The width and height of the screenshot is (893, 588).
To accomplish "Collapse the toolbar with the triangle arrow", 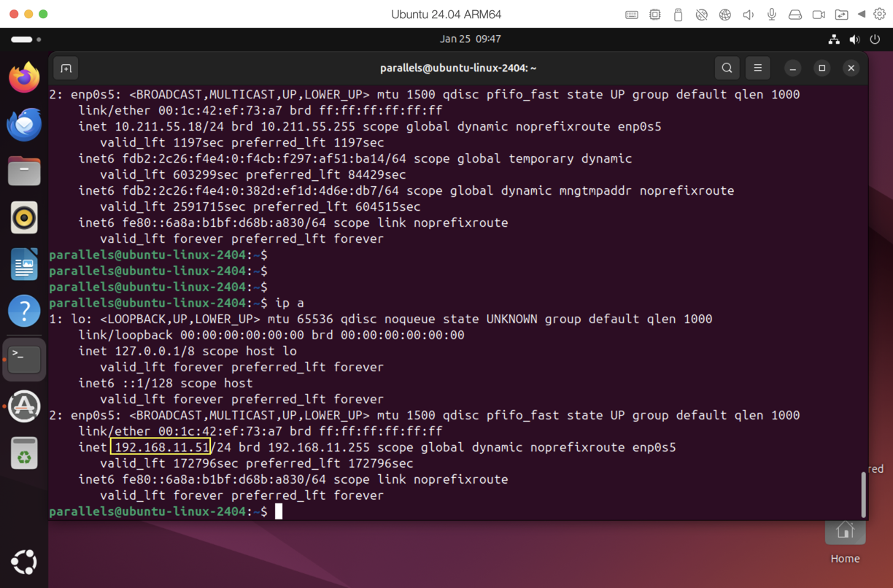I will tap(862, 15).
